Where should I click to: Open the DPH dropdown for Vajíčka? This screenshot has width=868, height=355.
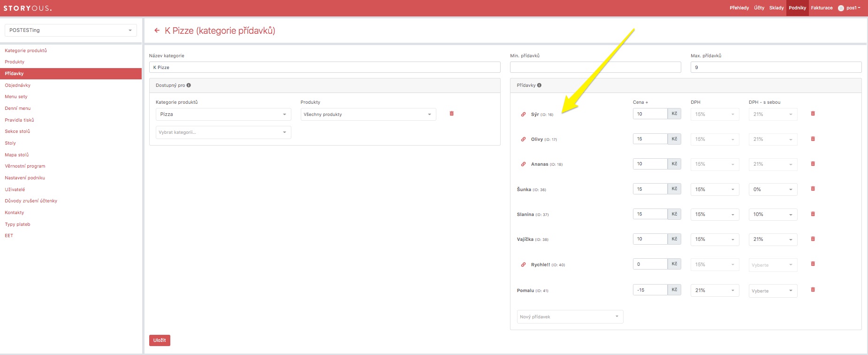click(x=715, y=239)
